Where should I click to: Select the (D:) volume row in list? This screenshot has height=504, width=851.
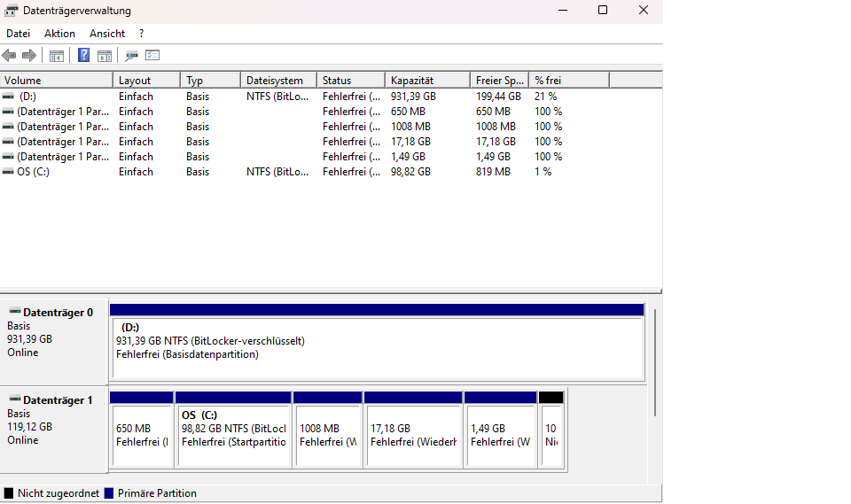[331, 96]
